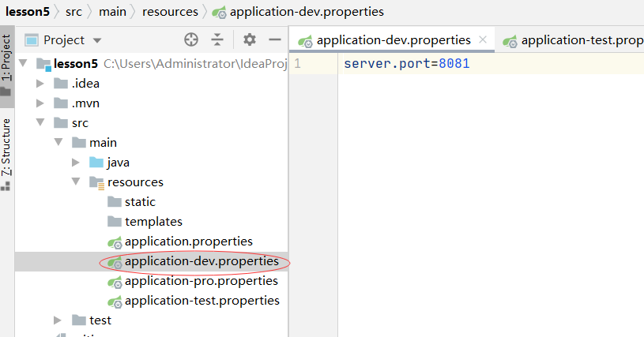Image resolution: width=644 pixels, height=337 pixels.
Task: Expand the .idea folder
Action: pos(40,83)
